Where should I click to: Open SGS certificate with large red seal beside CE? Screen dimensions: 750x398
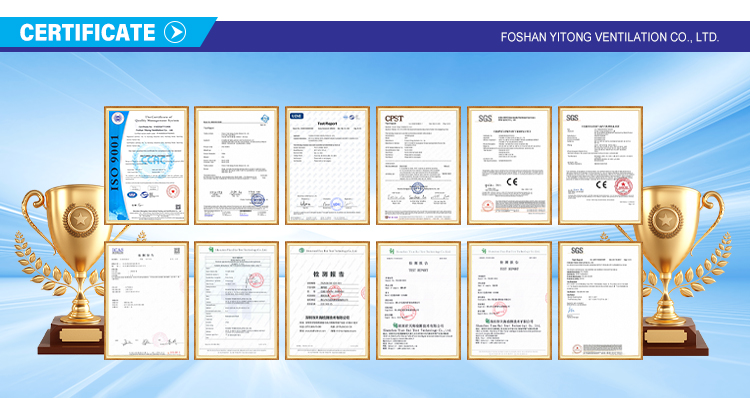pos(600,166)
